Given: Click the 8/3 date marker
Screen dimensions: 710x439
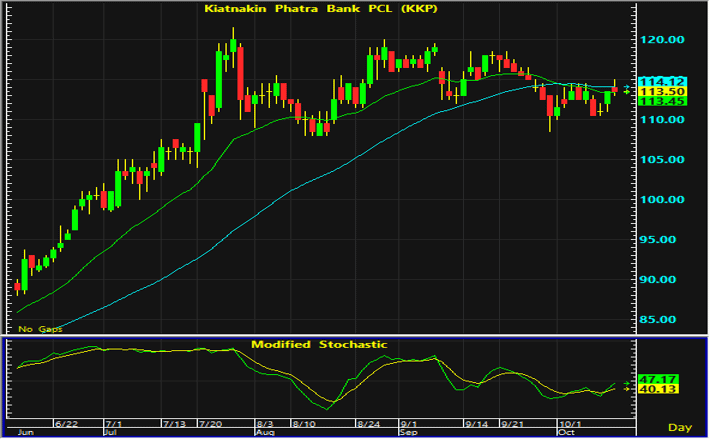Looking at the screenshot, I should (265, 424).
